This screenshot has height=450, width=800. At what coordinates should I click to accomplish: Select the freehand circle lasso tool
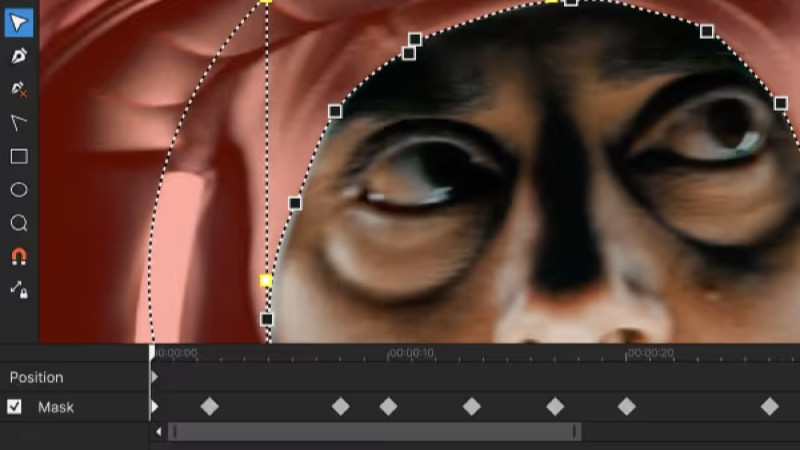tap(19, 223)
